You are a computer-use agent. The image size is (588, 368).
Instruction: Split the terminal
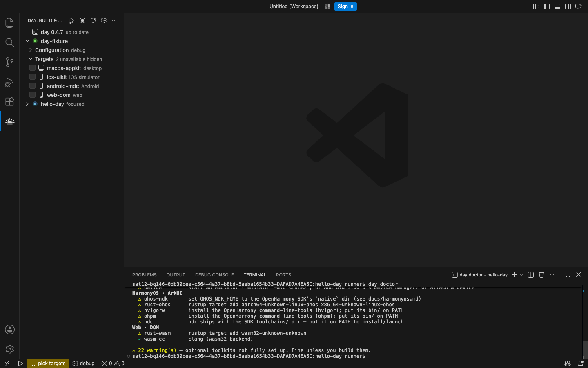pos(531,275)
